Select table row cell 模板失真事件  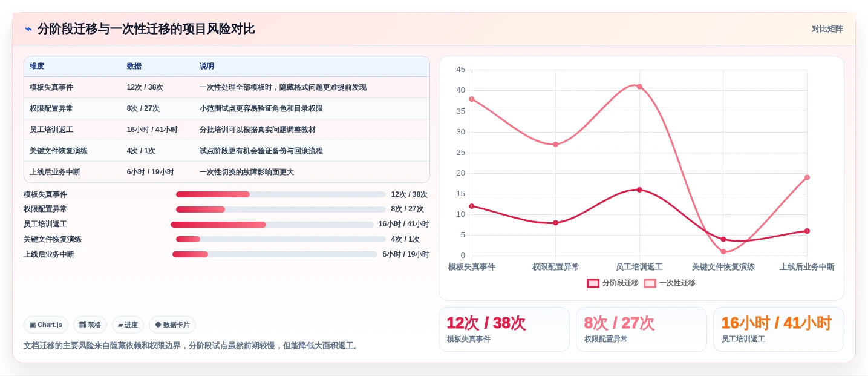(x=51, y=87)
